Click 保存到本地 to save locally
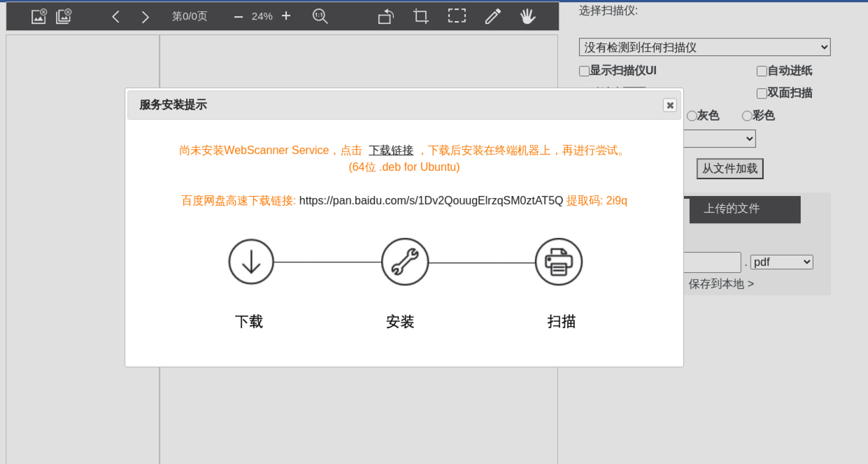Image resolution: width=868 pixels, height=464 pixels. (x=721, y=283)
